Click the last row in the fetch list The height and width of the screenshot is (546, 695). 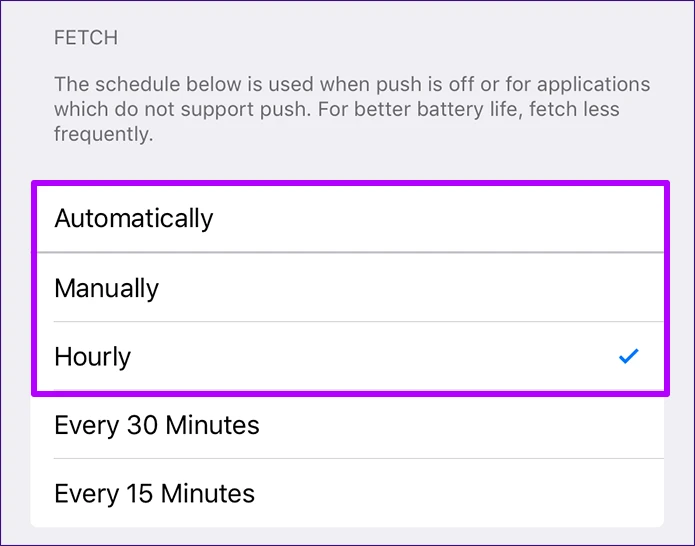coord(347,493)
